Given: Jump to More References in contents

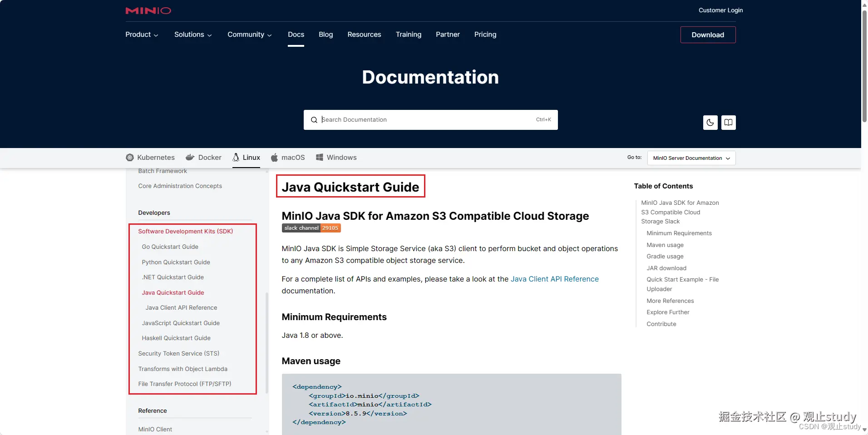Looking at the screenshot, I should [x=670, y=301].
